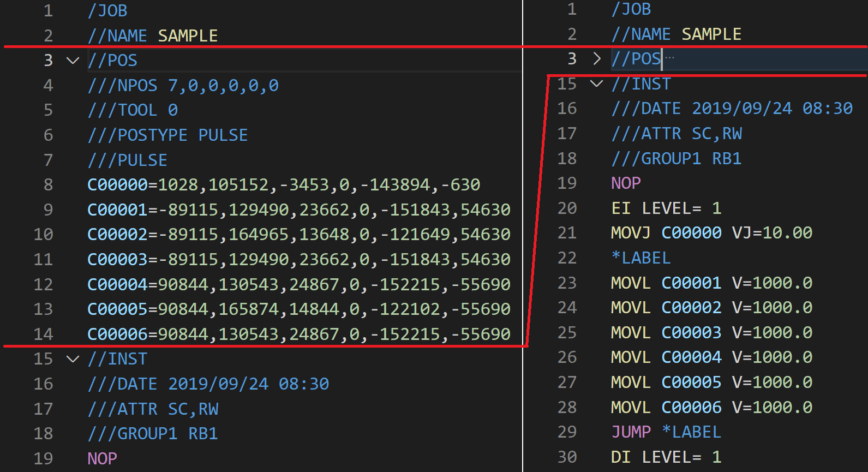Image resolution: width=868 pixels, height=472 pixels.
Task: Click the MOVL C00001 V=1000.0 instruction
Action: click(x=712, y=283)
